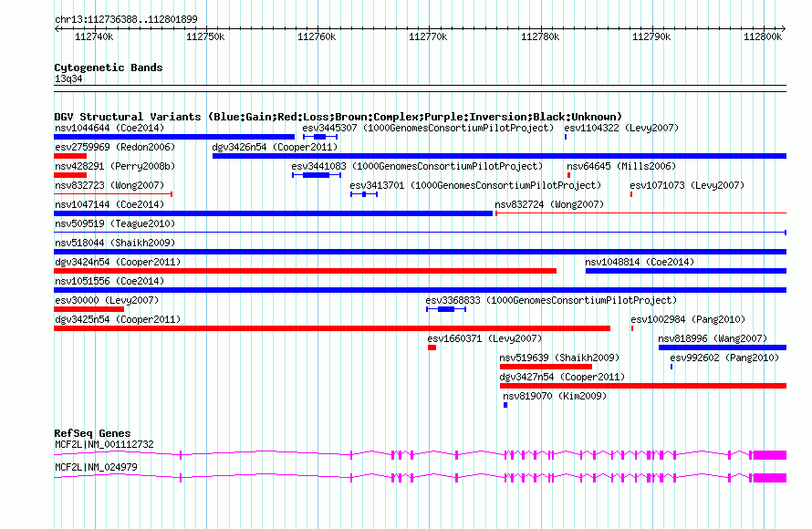Click the 112800k ruler tick label
The image size is (812, 529).
tap(763, 36)
